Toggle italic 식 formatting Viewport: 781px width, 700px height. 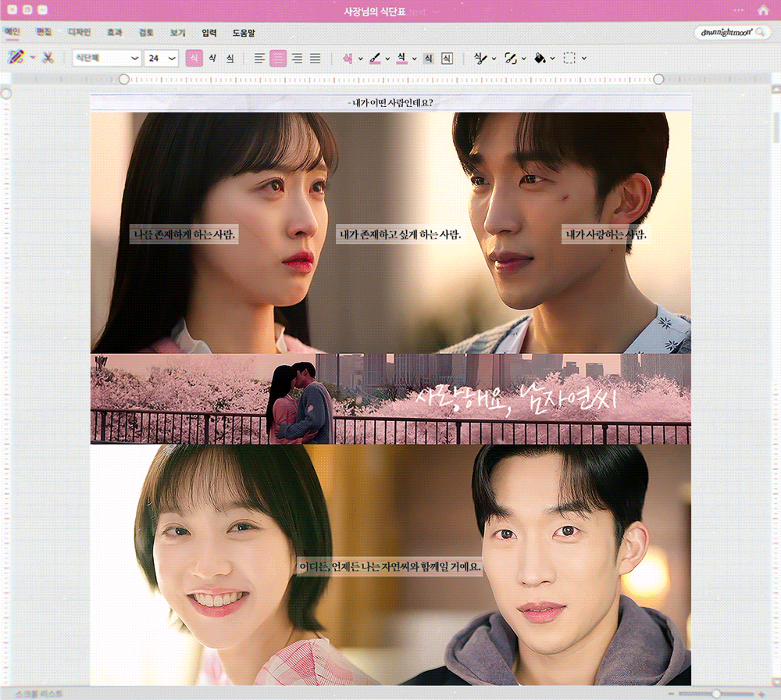coord(212,59)
